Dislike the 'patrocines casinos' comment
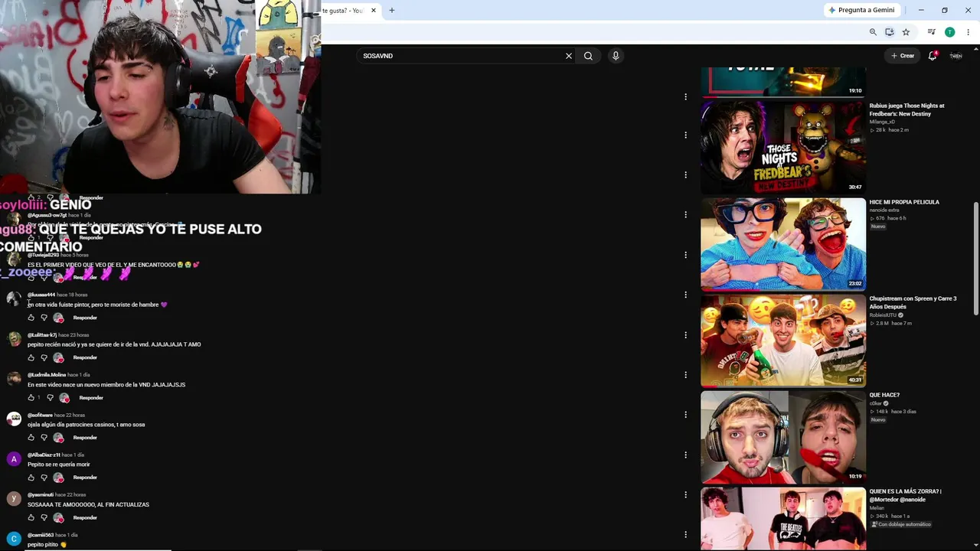Screen dimensions: 980x551 pyautogui.click(x=44, y=438)
